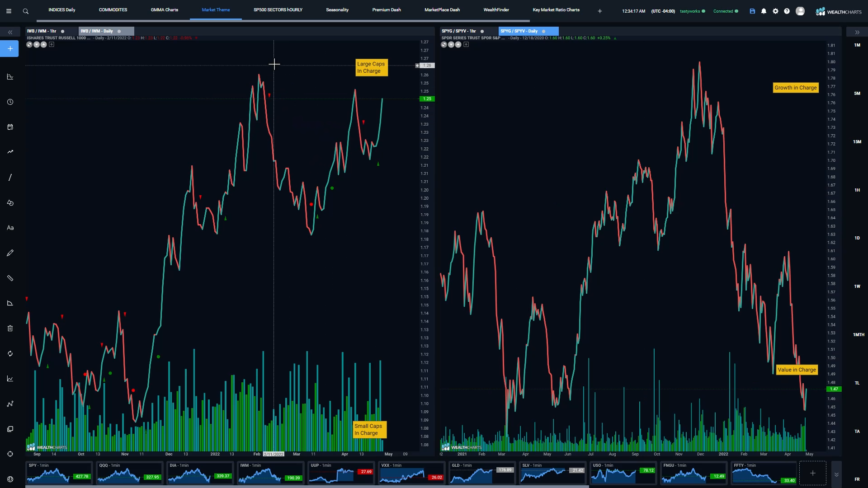The height and width of the screenshot is (488, 868).
Task: Move SPYG/SPYV chart panel up arrow
Action: click(x=458, y=44)
